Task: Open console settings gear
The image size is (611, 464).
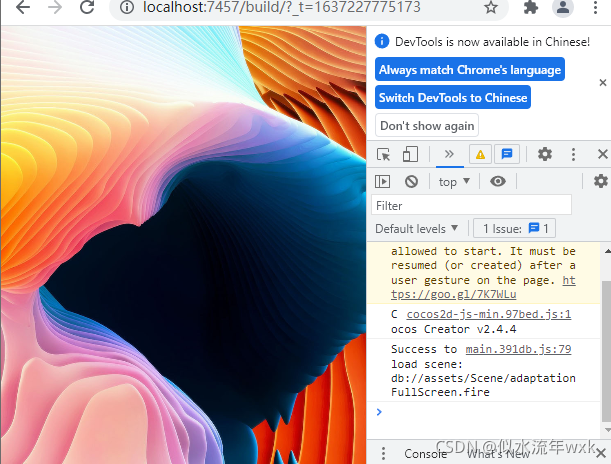Action: pyautogui.click(x=601, y=181)
